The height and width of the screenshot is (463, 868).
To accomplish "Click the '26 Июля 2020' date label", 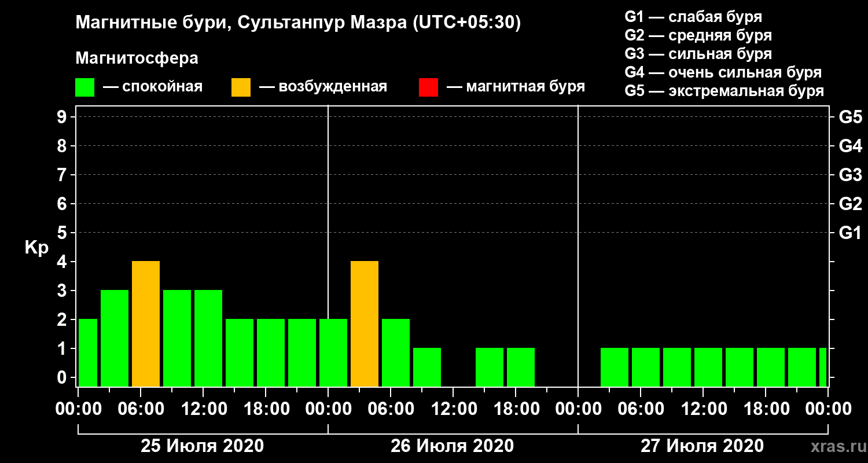I will (x=452, y=446).
